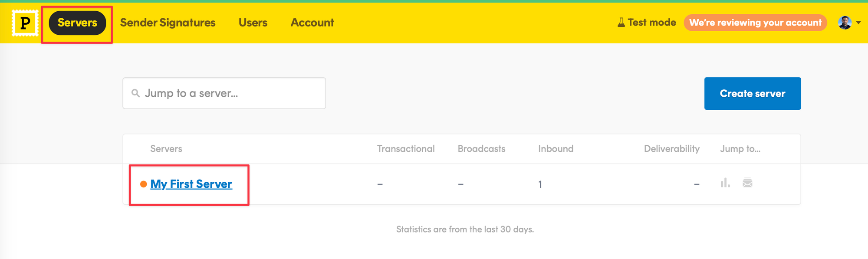Screen dimensions: 868x259
Task: Click orange status dot beside My First Server
Action: (x=143, y=184)
